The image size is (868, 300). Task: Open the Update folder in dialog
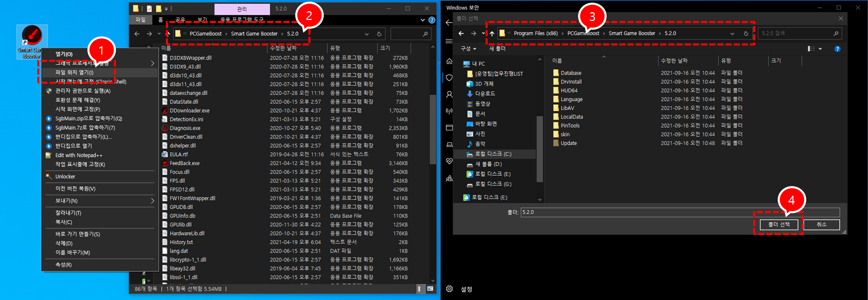(568, 143)
